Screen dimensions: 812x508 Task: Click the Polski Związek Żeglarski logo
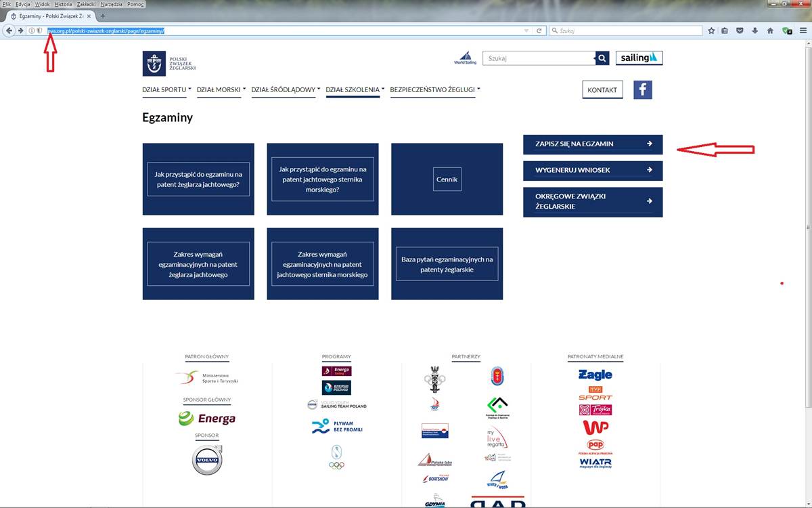(169, 64)
